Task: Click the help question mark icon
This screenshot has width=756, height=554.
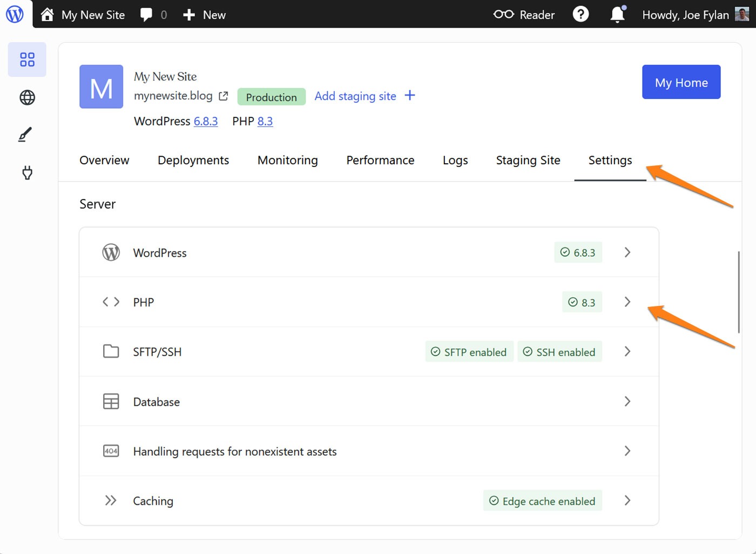Action: [x=580, y=15]
